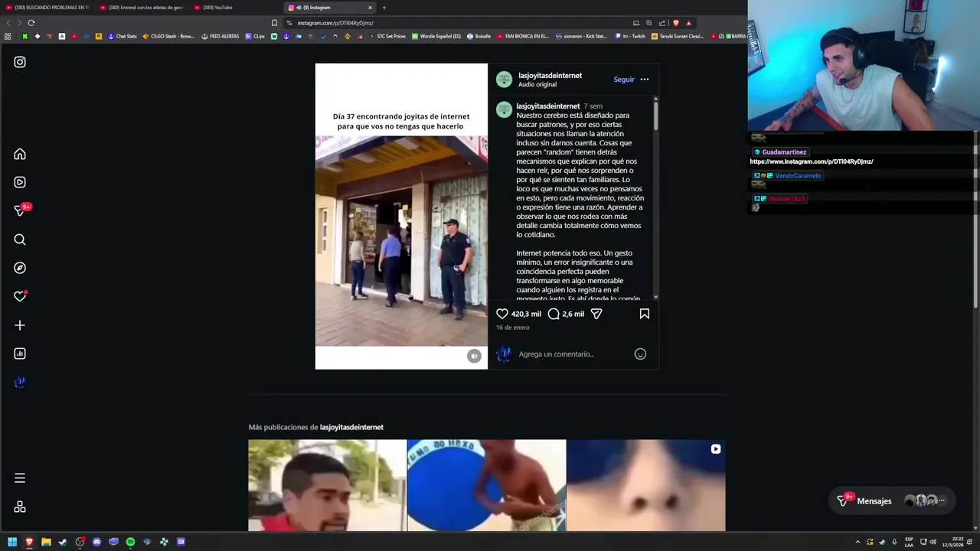Open Notifications heart icon in the sidebar
This screenshot has height=551, width=980.
point(20,296)
